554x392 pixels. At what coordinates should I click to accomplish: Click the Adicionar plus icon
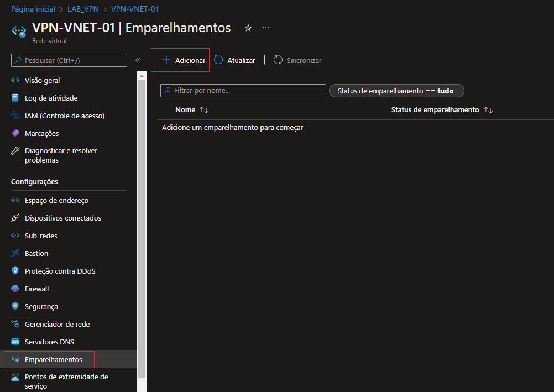(166, 60)
